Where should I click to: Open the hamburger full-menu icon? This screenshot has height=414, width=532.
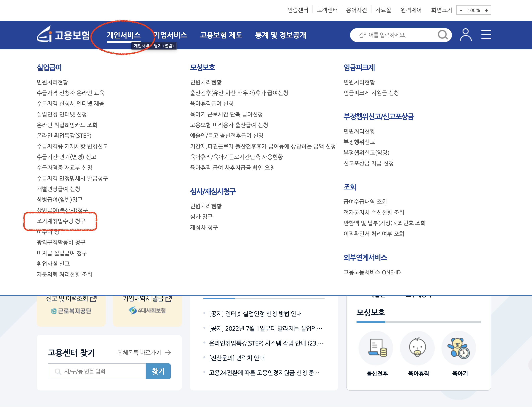pyautogui.click(x=487, y=35)
